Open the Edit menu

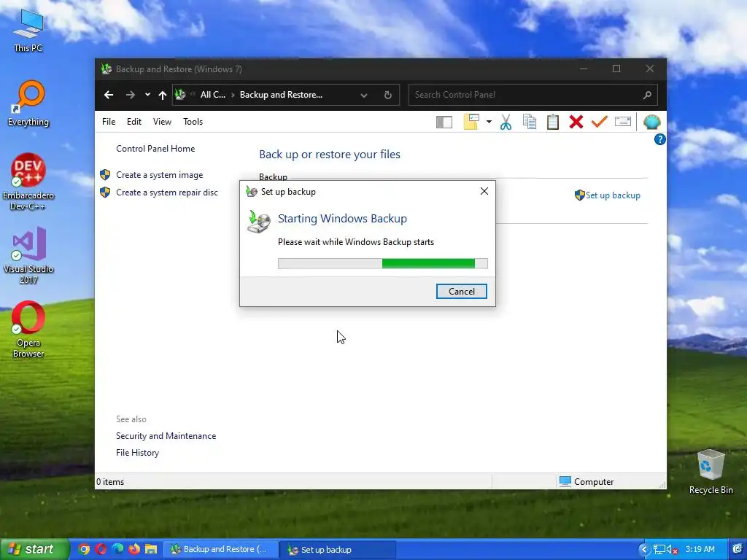tap(134, 122)
